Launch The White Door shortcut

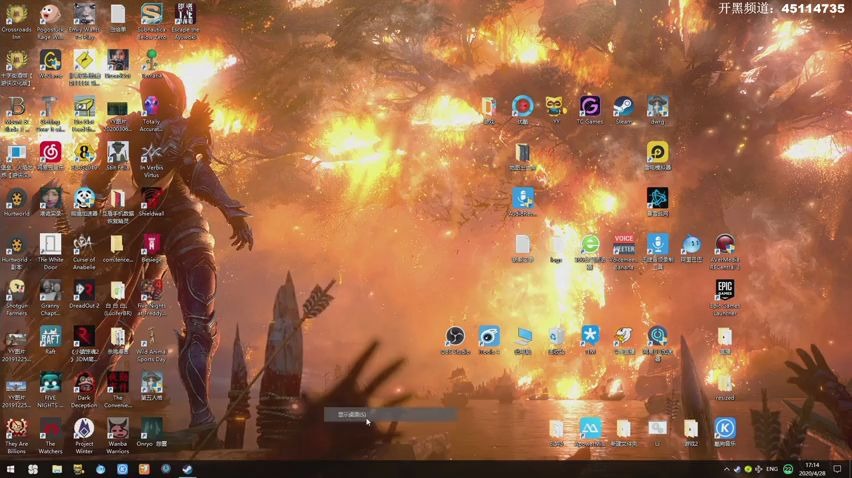click(x=50, y=251)
